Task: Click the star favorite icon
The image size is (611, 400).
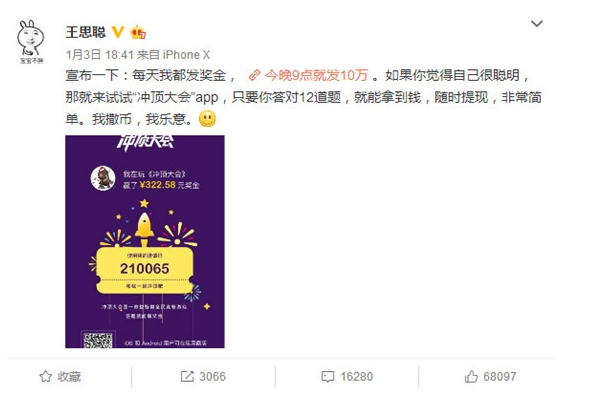Action: pyautogui.click(x=46, y=377)
